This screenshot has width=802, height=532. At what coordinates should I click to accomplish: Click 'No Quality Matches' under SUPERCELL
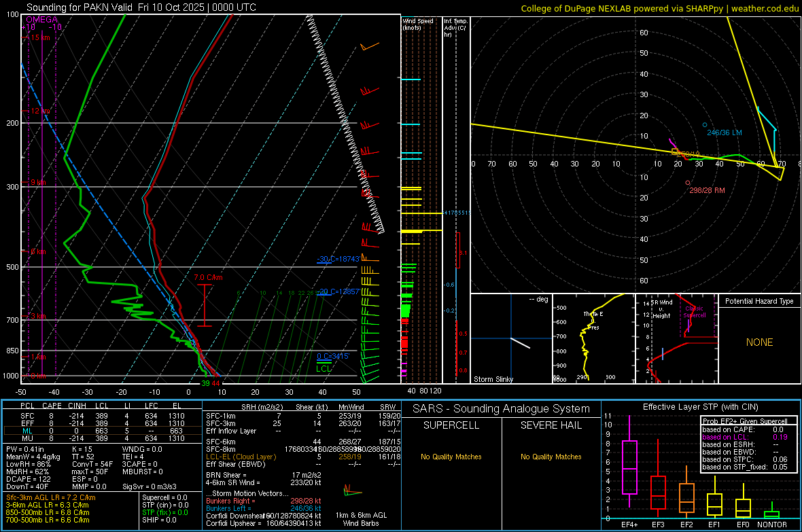[451, 457]
